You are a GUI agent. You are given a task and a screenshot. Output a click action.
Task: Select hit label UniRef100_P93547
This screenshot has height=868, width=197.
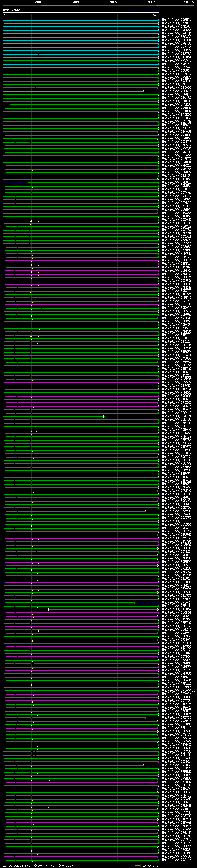tap(176, 61)
